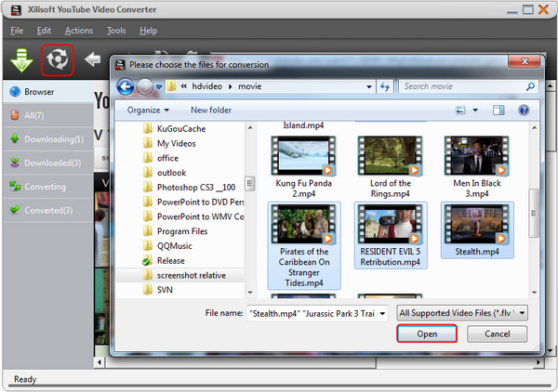Viewport: 558px width, 392px height.
Task: Select Downloading(1) in the sidebar
Action: click(48, 139)
